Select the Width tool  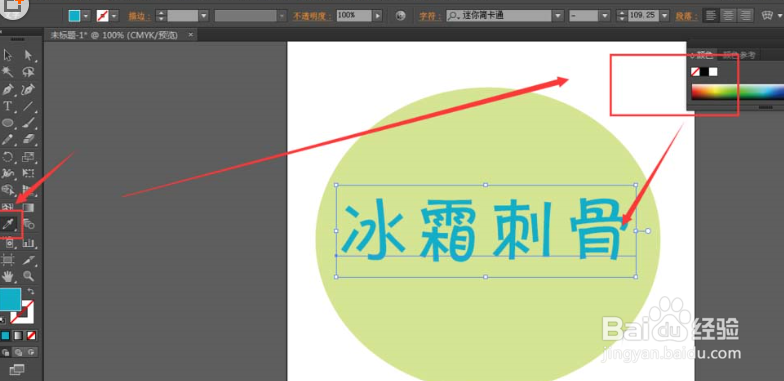tap(8, 173)
